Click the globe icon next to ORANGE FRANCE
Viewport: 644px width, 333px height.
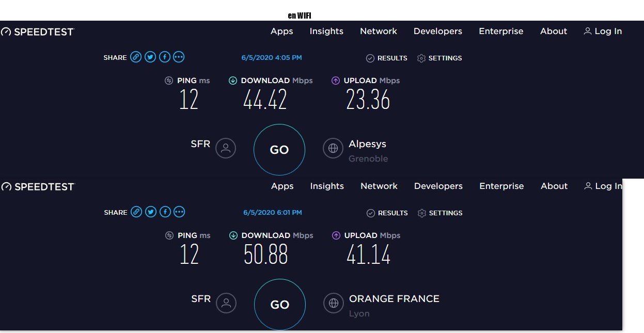(334, 303)
